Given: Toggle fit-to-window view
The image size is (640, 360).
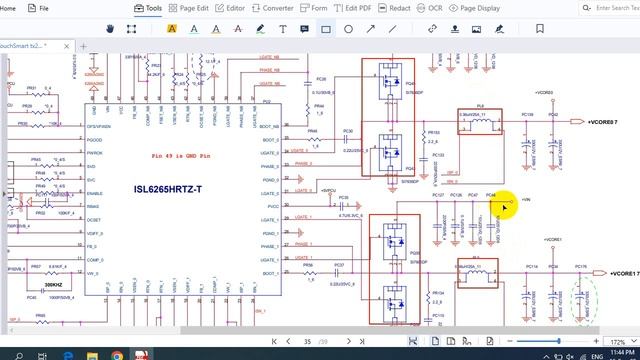Looking at the screenshot, I should (x=413, y=341).
